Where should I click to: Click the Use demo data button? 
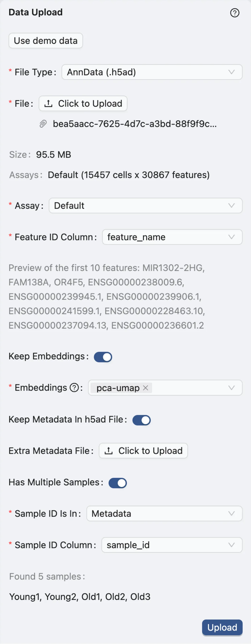(46, 41)
